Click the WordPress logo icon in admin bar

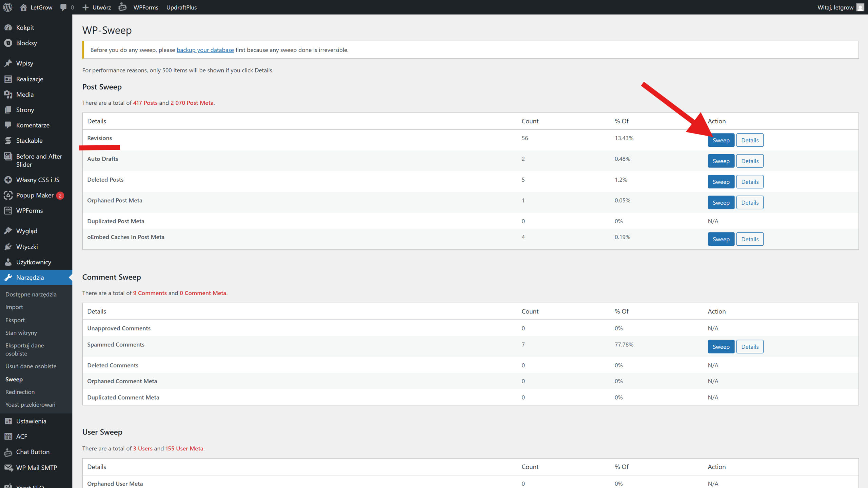pos(7,7)
